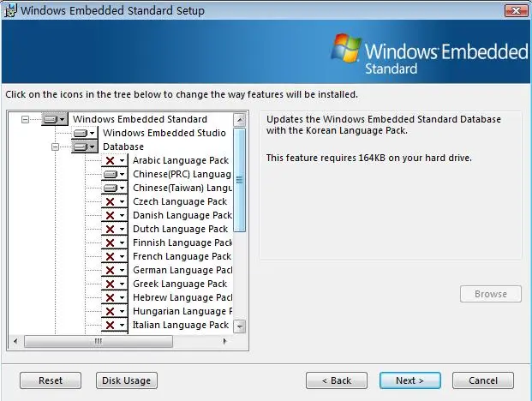Select Arabic Language Pack in the tree
Screen dimensions: 532x401
click(x=181, y=160)
